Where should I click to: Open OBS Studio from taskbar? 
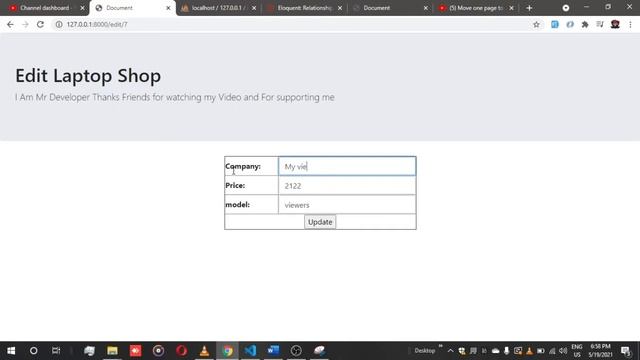(296, 351)
